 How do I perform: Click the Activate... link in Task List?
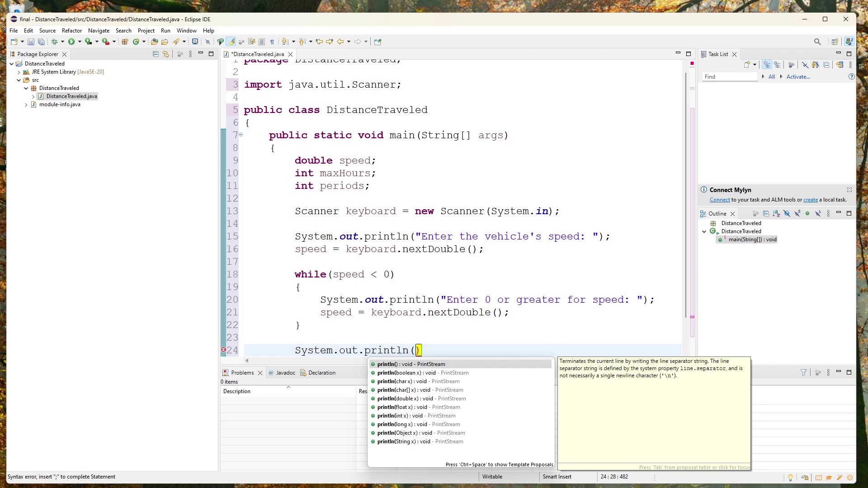tap(798, 77)
